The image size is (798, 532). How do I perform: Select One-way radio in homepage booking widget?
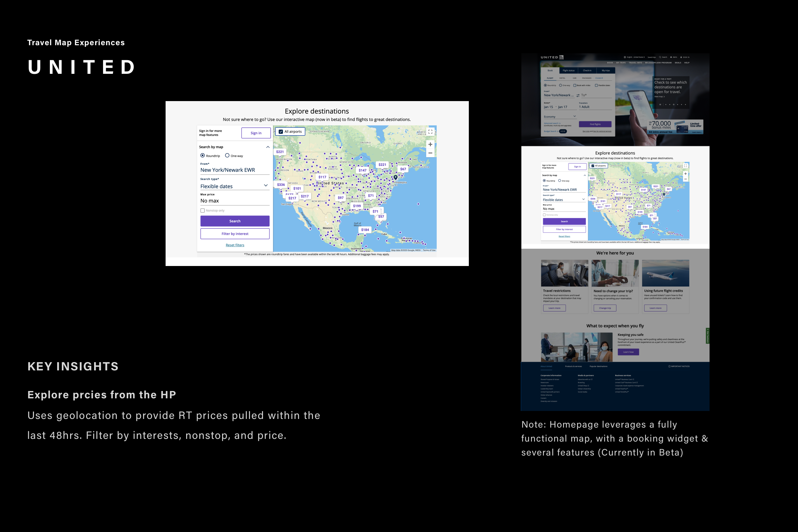coord(561,85)
